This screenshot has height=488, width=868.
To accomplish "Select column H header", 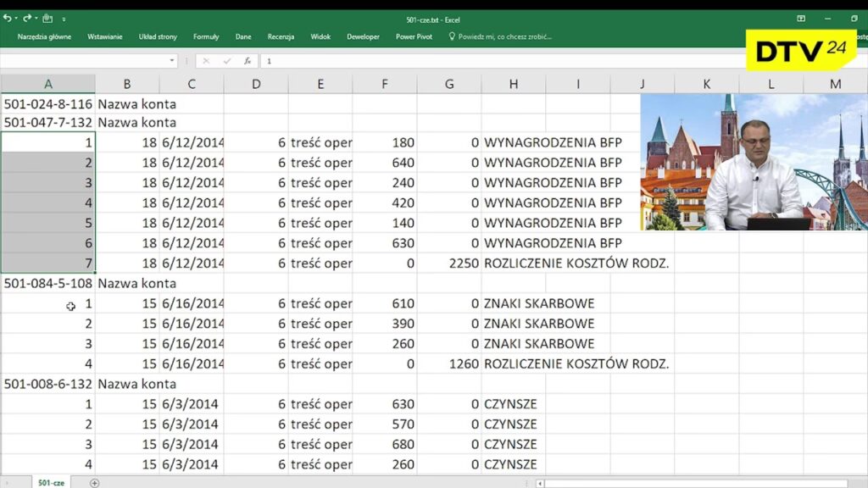I will pyautogui.click(x=514, y=84).
